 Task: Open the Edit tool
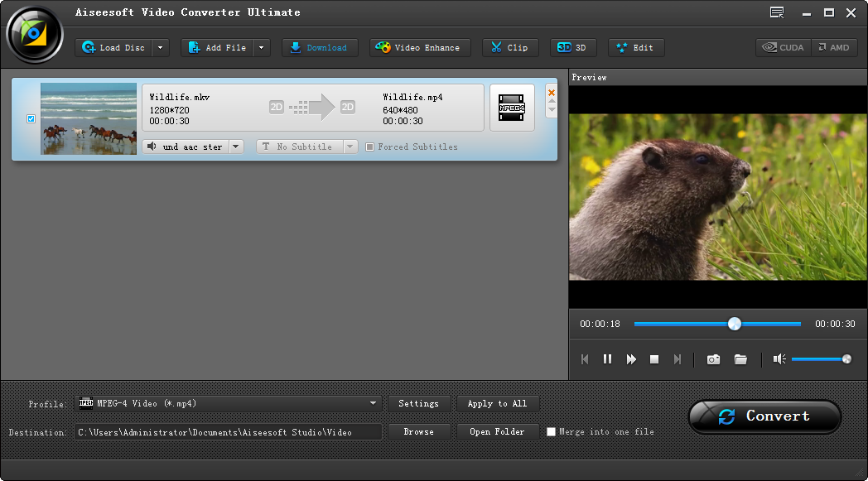pos(635,47)
